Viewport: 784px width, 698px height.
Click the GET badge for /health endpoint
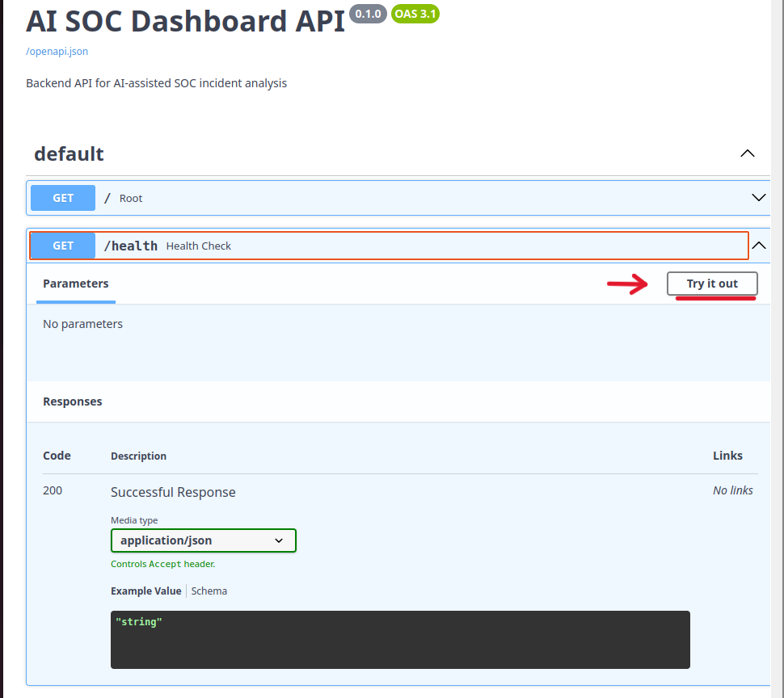click(x=63, y=246)
